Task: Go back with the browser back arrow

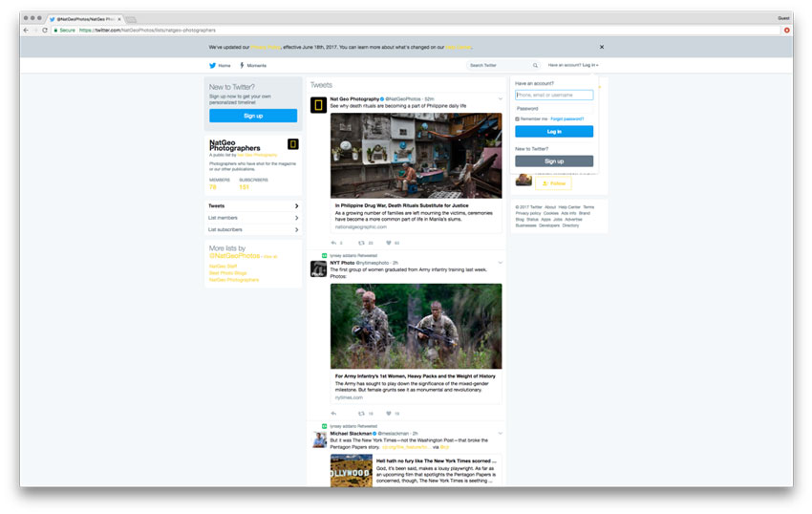Action: [26, 30]
